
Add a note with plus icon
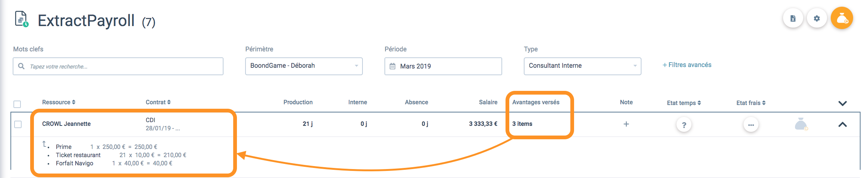(x=626, y=124)
